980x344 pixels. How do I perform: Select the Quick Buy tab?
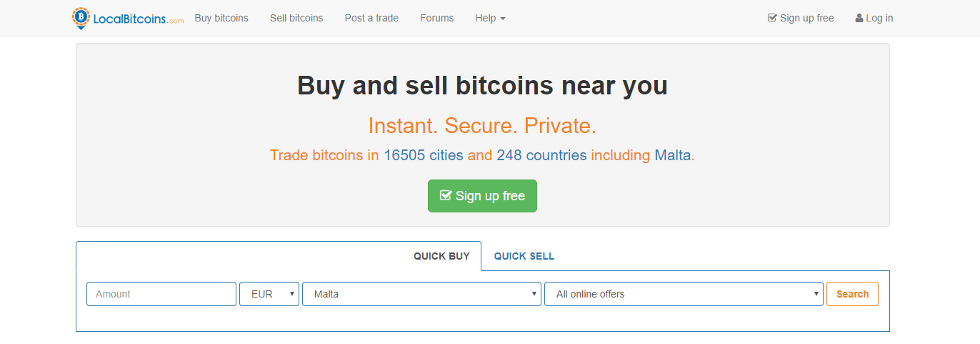point(441,256)
